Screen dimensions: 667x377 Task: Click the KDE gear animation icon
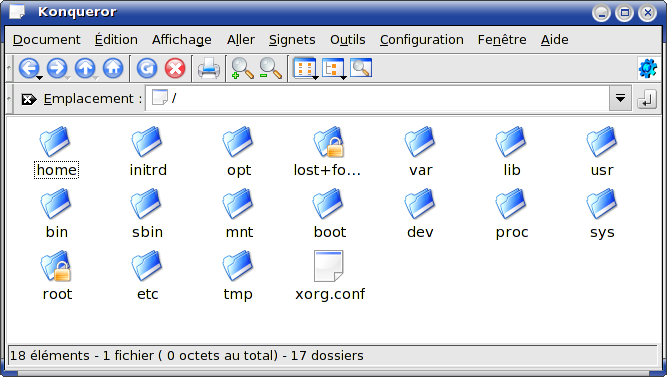point(648,68)
